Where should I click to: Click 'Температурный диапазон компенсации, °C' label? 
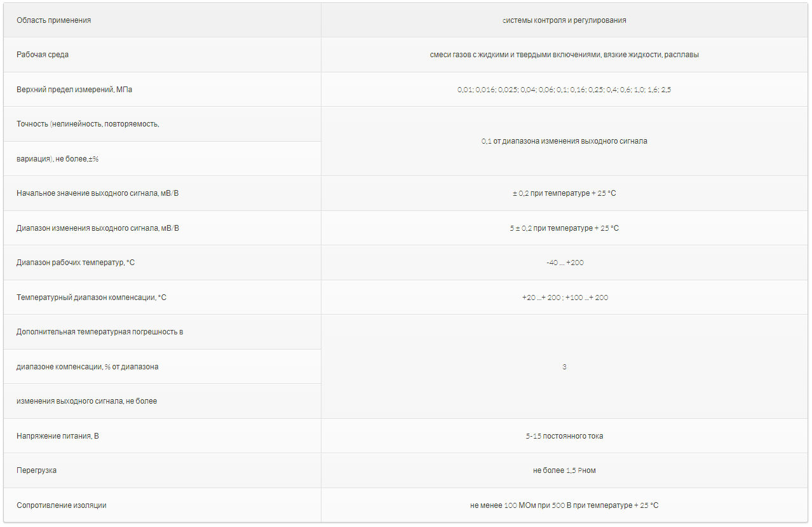91,298
